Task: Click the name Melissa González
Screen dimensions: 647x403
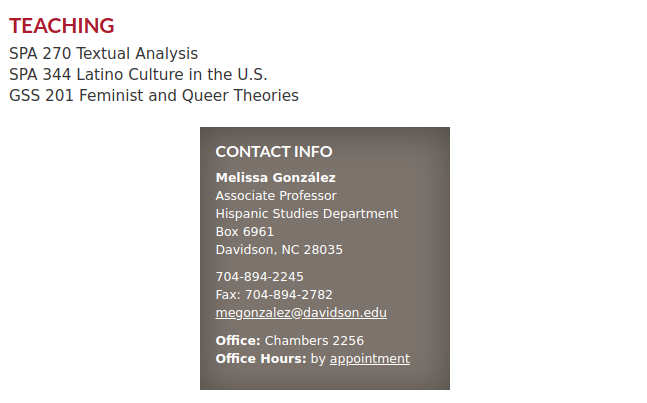Action: tap(276, 178)
